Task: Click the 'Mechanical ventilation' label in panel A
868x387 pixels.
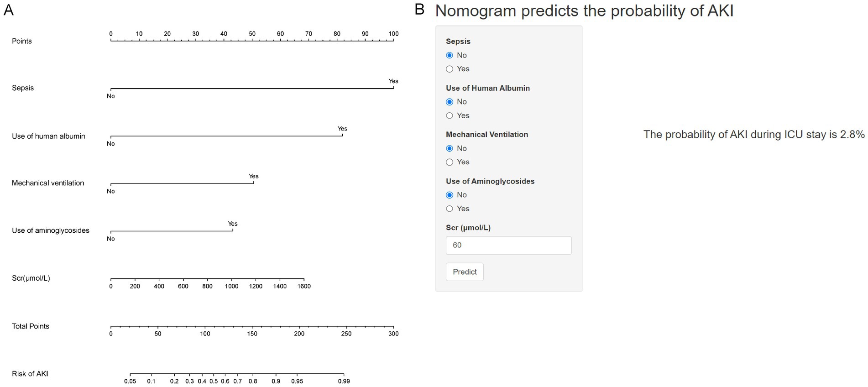Action: pos(47,183)
